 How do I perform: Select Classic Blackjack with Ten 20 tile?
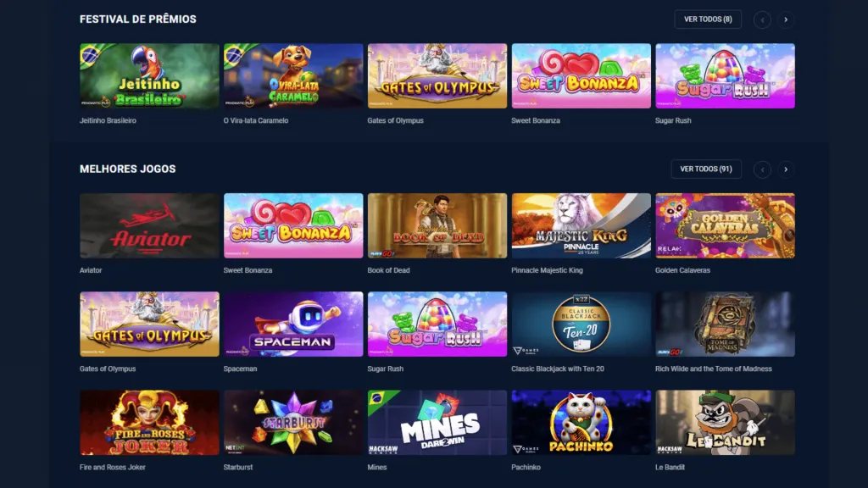tap(581, 324)
